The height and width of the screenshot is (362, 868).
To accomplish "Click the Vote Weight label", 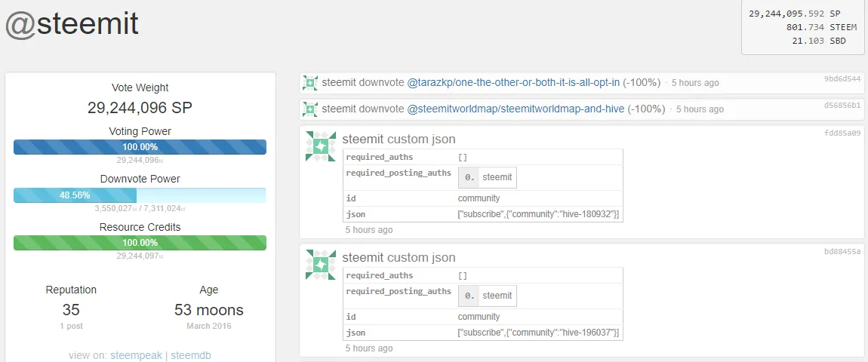I will [140, 87].
